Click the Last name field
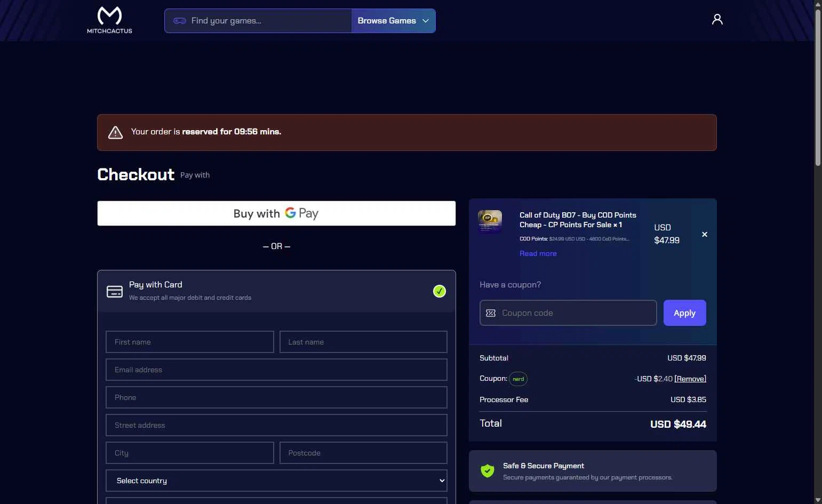822x504 pixels. [363, 342]
